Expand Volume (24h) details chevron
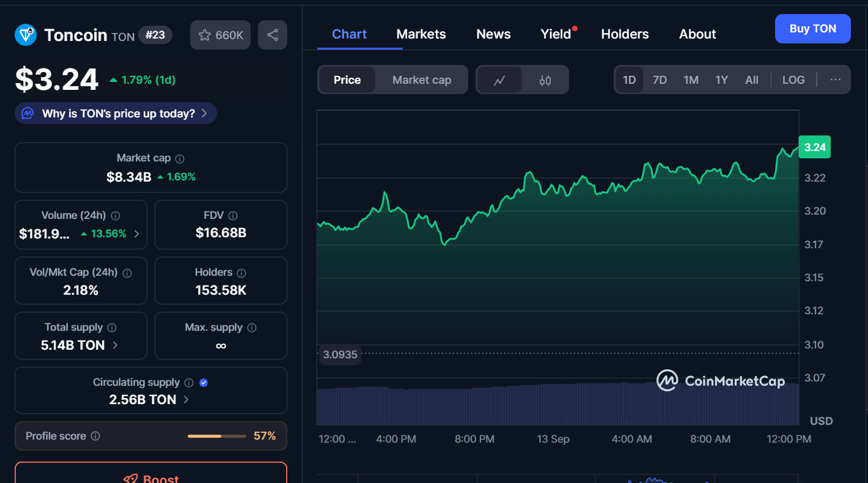868x483 pixels. pyautogui.click(x=136, y=234)
